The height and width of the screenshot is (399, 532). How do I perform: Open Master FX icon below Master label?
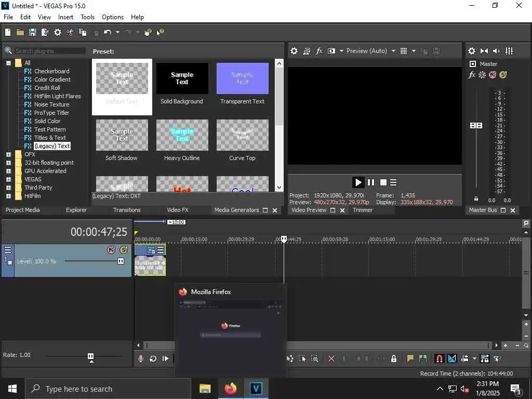pyautogui.click(x=472, y=75)
